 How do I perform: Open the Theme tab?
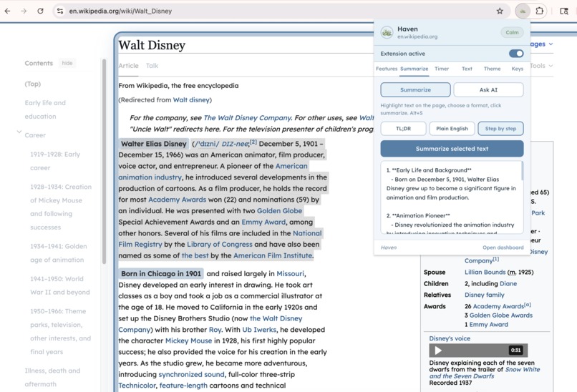coord(492,69)
